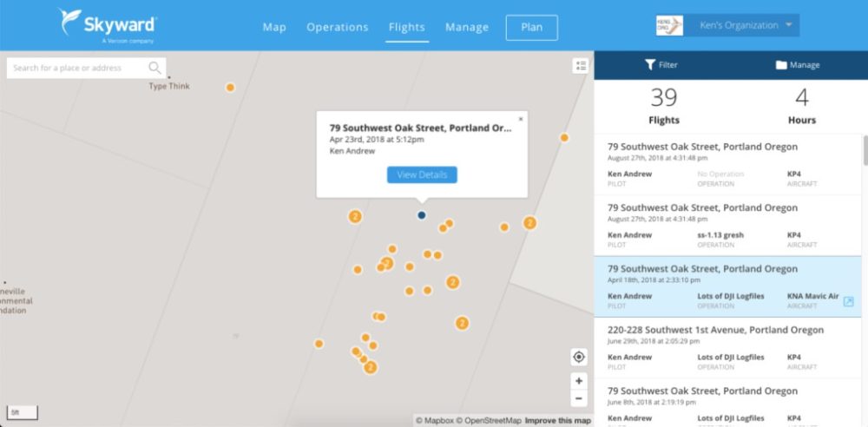Toggle the map legend list icon
The height and width of the screenshot is (427, 868).
581,66
